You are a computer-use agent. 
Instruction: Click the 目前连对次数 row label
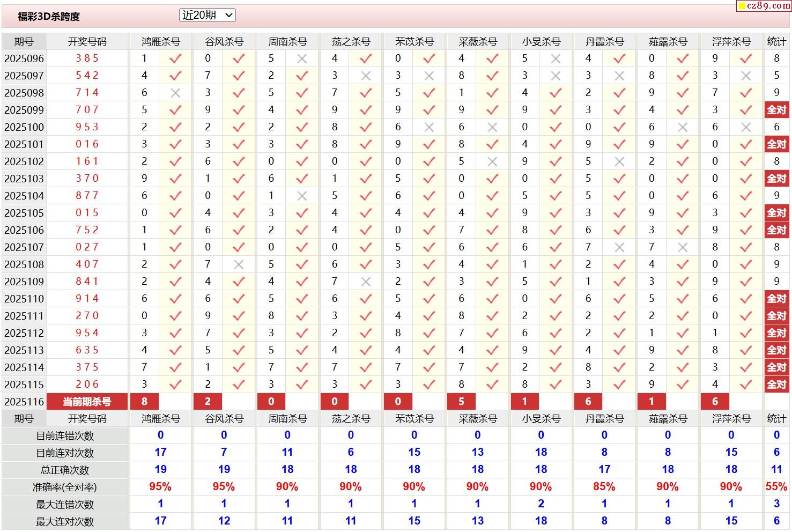point(65,453)
